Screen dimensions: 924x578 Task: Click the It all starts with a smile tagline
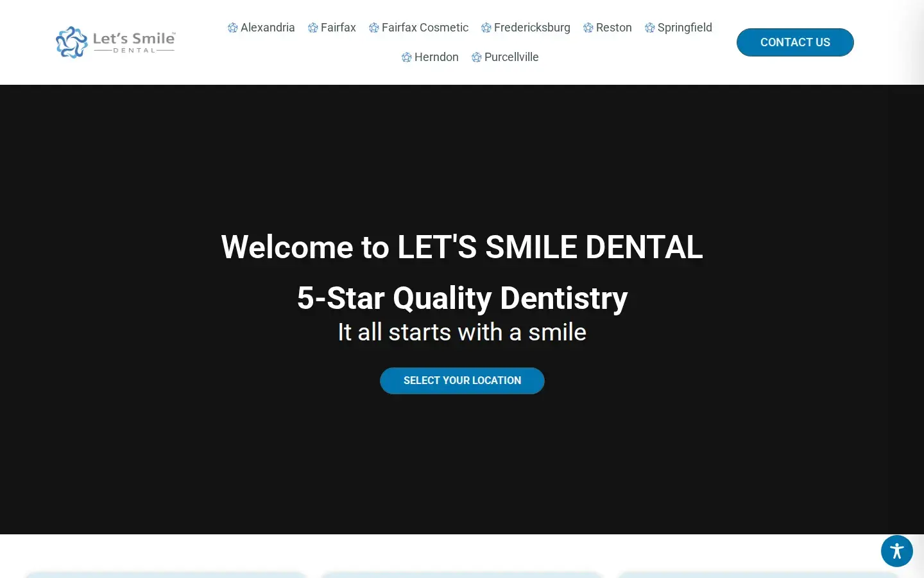pyautogui.click(x=462, y=333)
